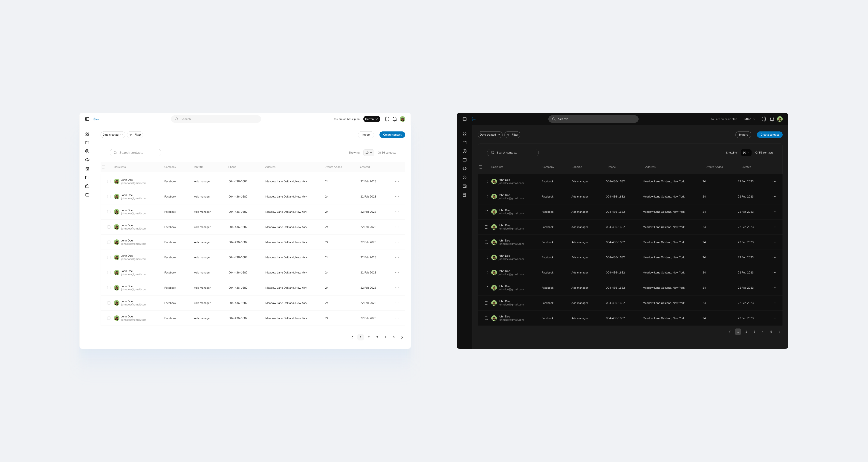The width and height of the screenshot is (868, 462).
Task: Open the Showing 10 dropdown in light mockup
Action: click(369, 153)
